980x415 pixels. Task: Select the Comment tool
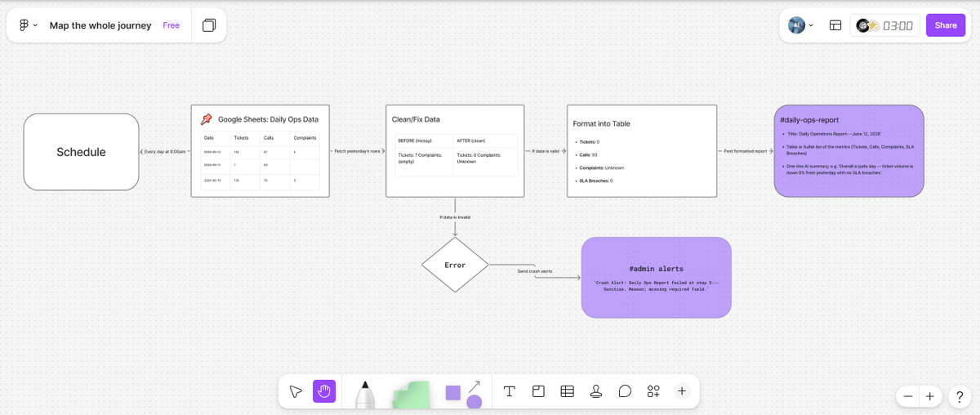pyautogui.click(x=625, y=392)
